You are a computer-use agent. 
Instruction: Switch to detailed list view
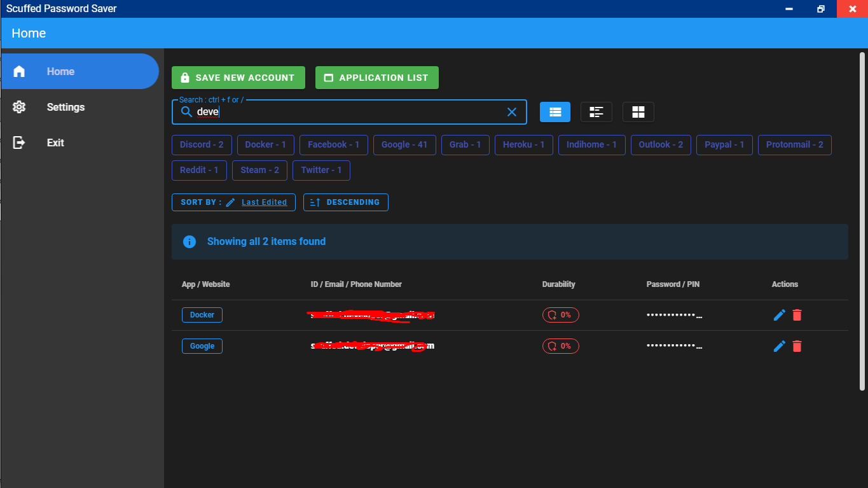[596, 112]
